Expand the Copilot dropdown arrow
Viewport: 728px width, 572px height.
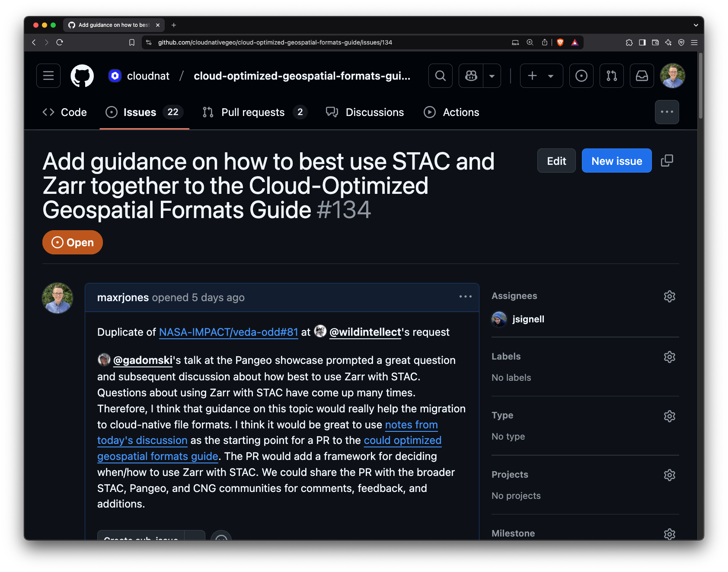[x=492, y=76]
